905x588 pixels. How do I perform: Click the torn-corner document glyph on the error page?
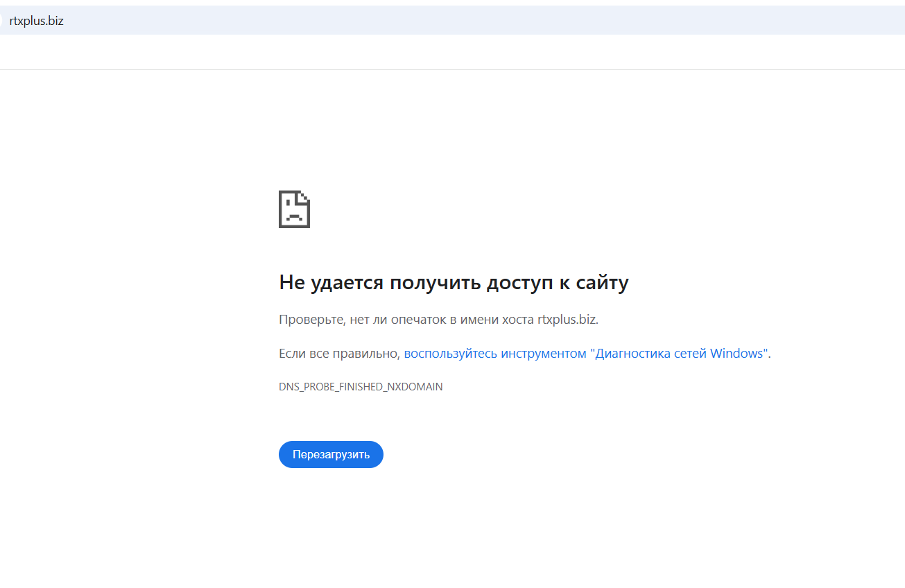coord(294,209)
